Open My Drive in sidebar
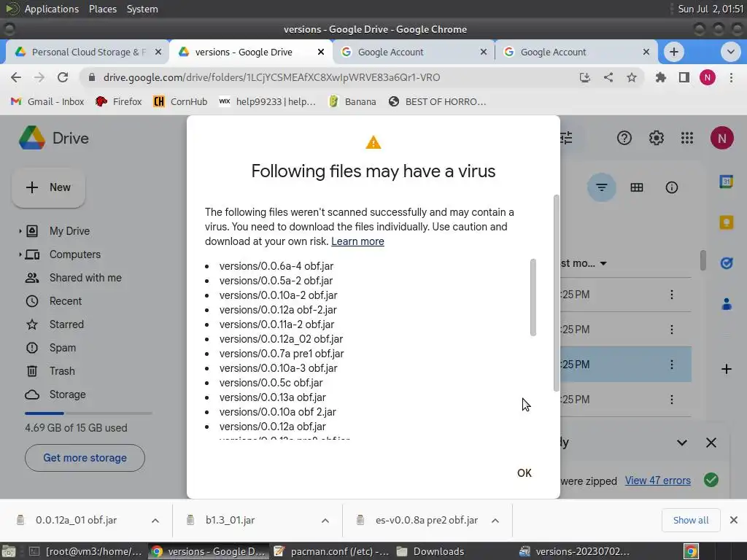 (x=69, y=231)
